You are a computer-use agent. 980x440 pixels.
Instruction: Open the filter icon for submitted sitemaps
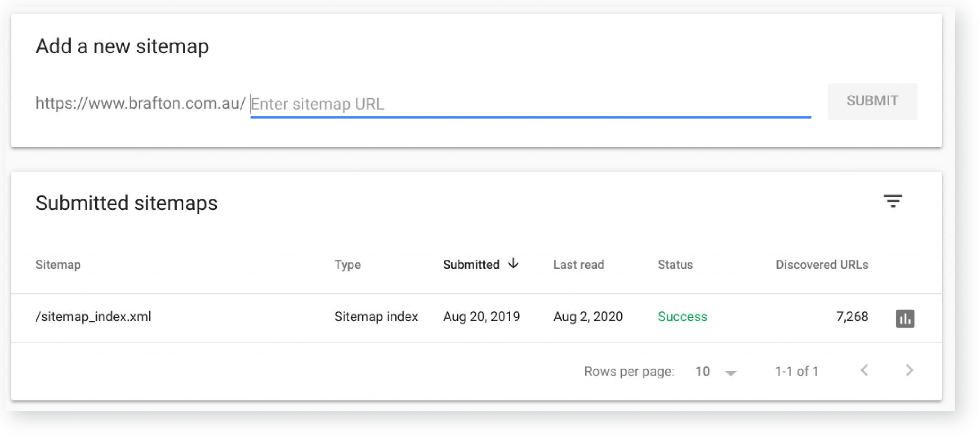tap(892, 201)
